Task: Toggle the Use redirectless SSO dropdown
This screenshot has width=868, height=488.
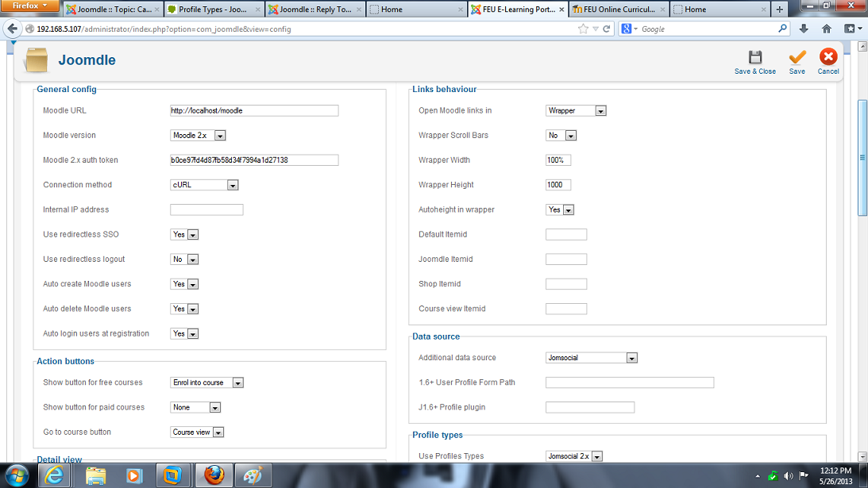Action: 184,235
